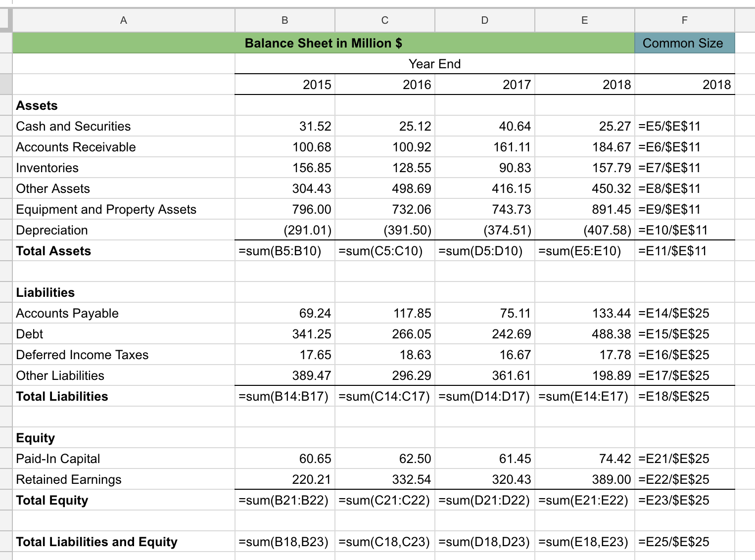Select the =E11/$E$11 formula cell
The image size is (755, 560).
point(685,251)
